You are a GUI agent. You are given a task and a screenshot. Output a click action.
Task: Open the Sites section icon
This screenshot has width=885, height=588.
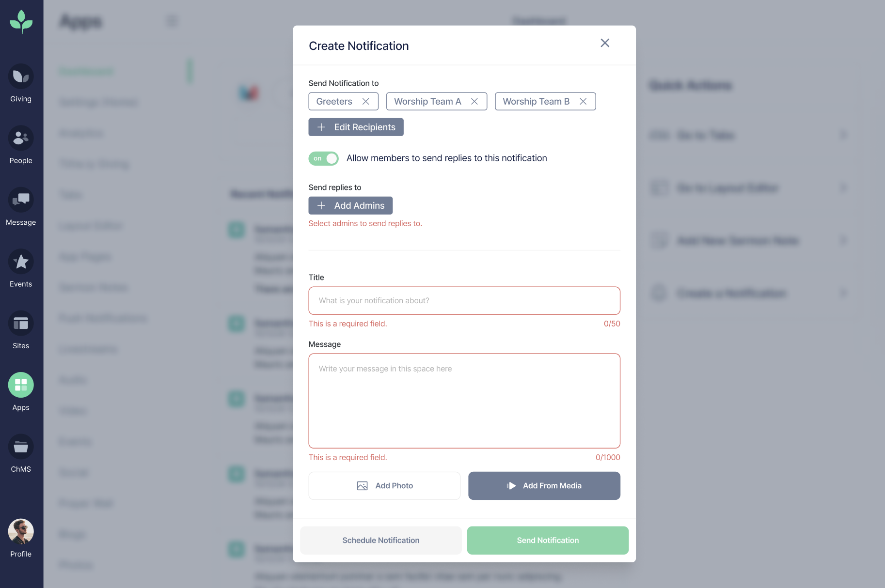coord(21,324)
